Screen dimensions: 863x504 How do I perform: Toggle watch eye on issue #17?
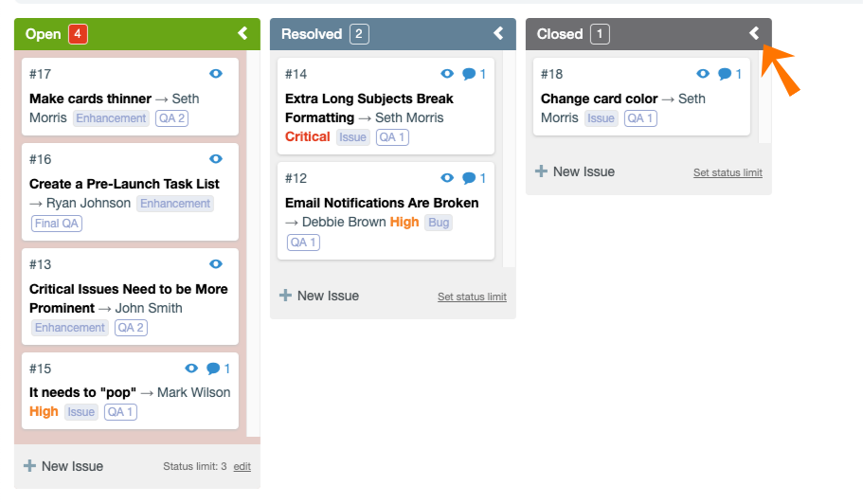[x=216, y=74]
